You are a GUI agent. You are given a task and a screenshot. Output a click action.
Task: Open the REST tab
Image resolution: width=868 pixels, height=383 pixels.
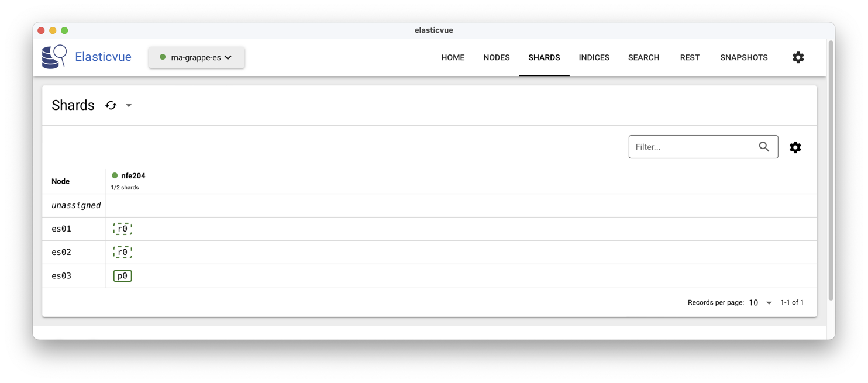pos(690,57)
